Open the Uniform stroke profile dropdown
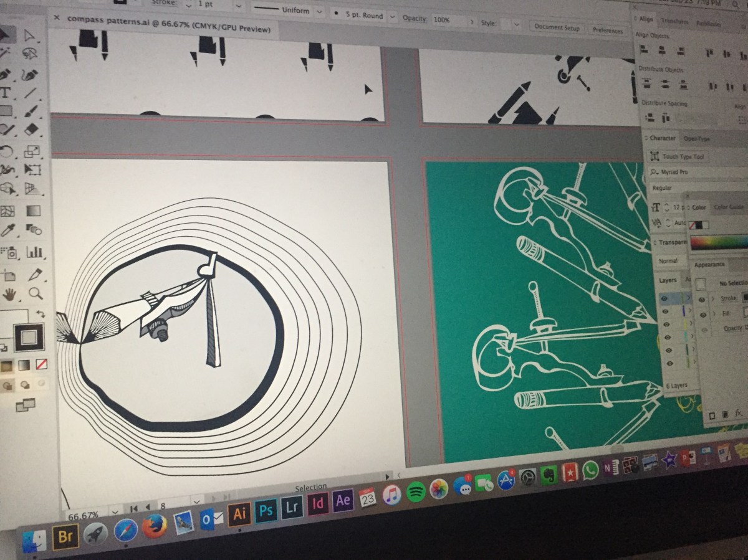 pos(319,12)
